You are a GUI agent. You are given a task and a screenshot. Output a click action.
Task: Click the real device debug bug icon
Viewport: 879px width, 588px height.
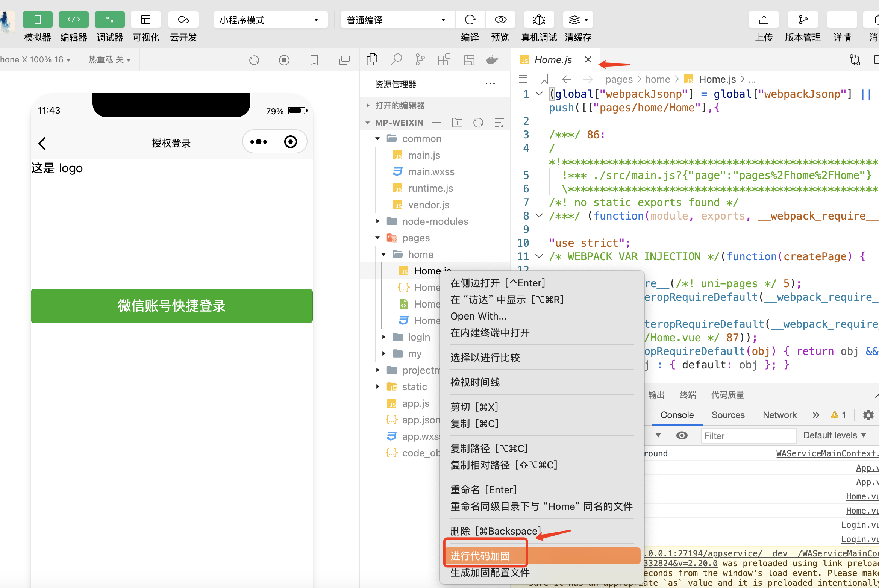(x=539, y=20)
